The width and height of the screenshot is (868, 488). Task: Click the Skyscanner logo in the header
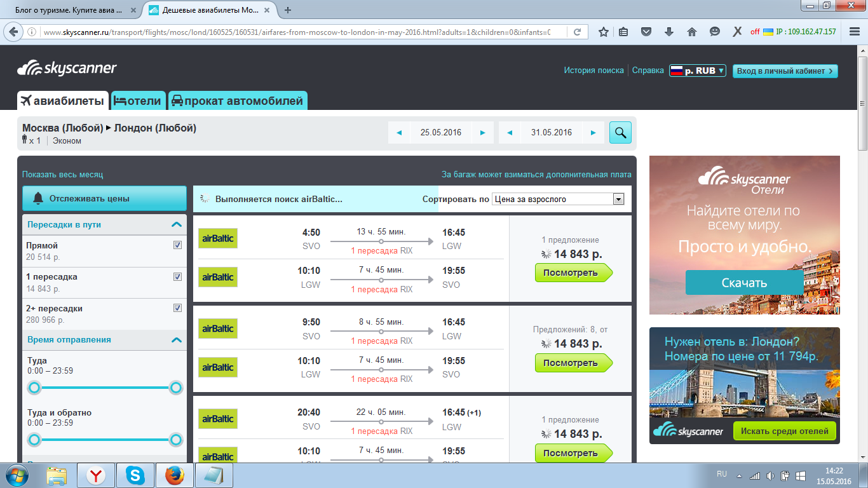[x=67, y=68]
